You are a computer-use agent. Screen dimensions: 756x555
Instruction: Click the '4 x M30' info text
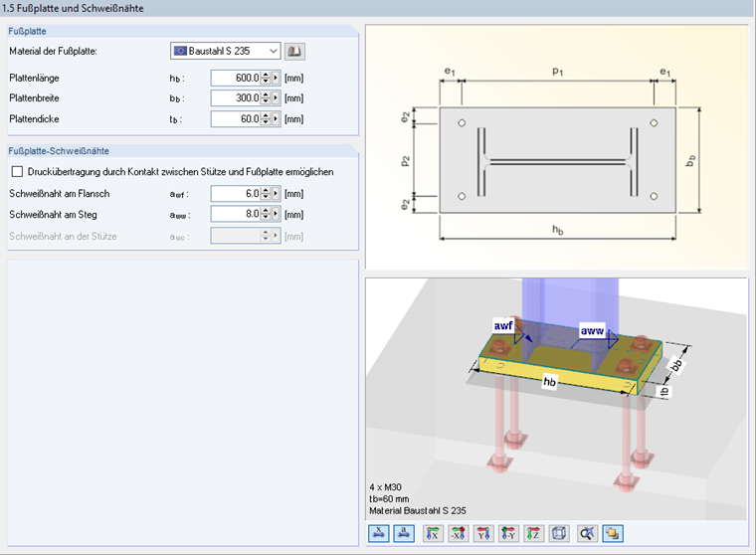[385, 487]
